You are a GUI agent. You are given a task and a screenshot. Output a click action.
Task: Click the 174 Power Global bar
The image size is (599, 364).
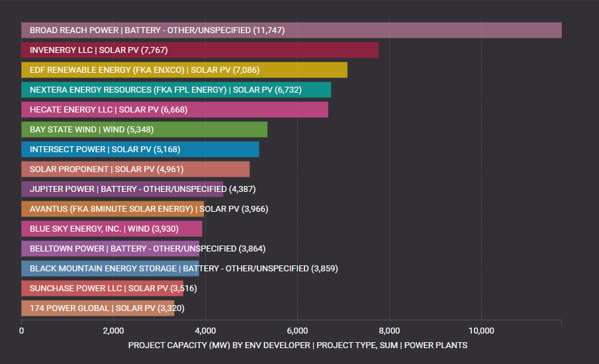[x=98, y=308]
